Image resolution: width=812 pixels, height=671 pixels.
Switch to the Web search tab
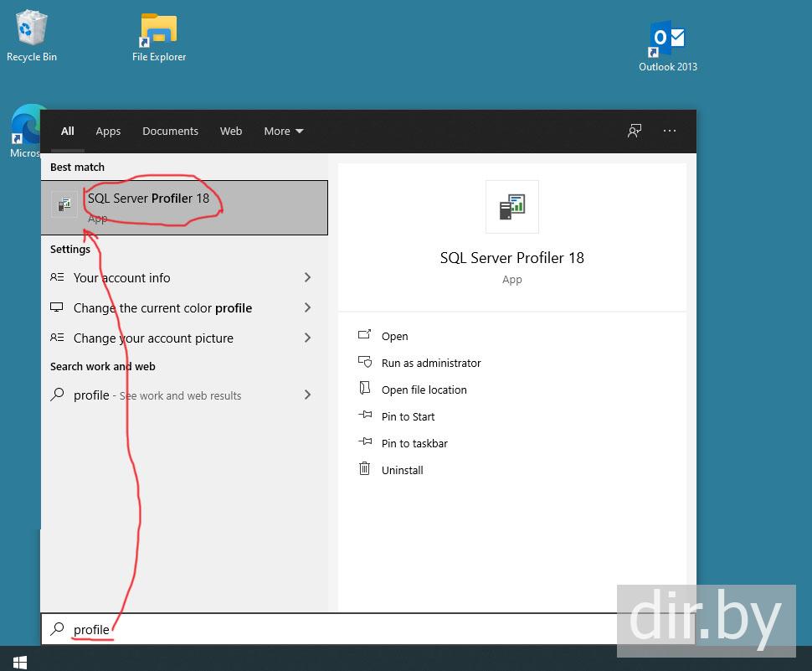(231, 131)
